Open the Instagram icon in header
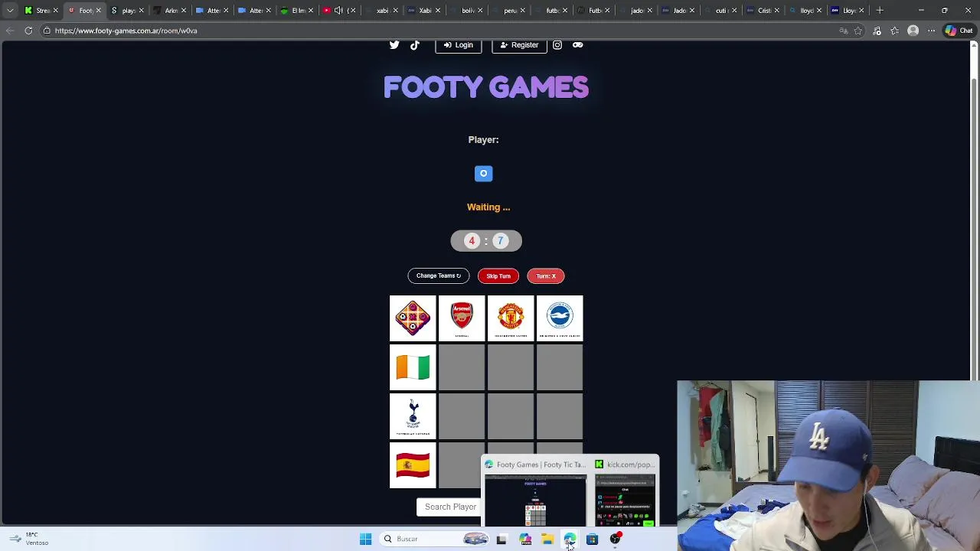Image resolution: width=980 pixels, height=551 pixels. pyautogui.click(x=557, y=45)
